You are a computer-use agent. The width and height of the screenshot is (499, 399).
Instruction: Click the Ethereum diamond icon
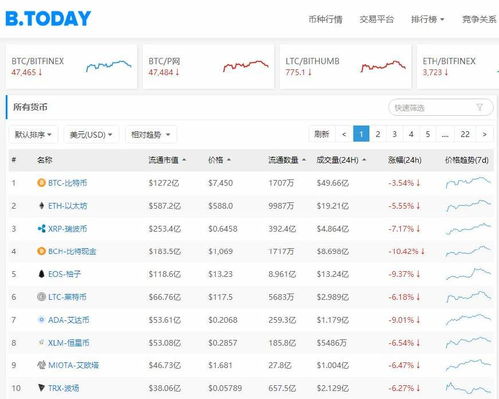click(41, 206)
